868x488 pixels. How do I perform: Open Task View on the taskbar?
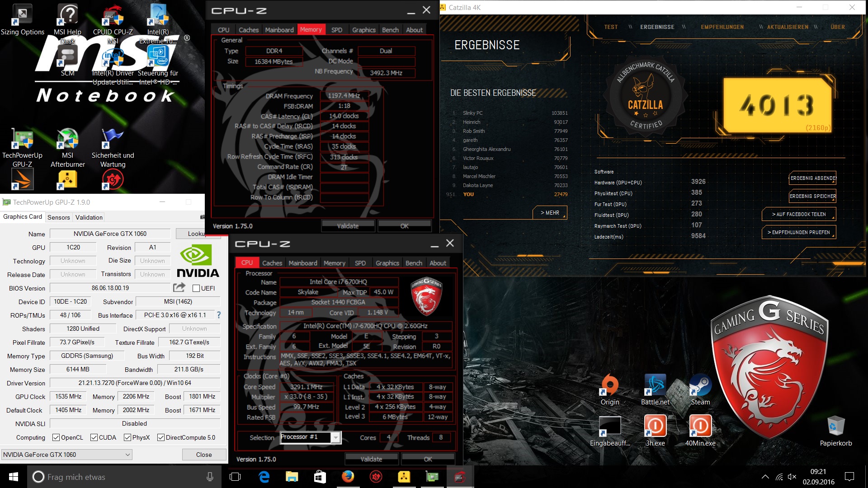coord(235,477)
